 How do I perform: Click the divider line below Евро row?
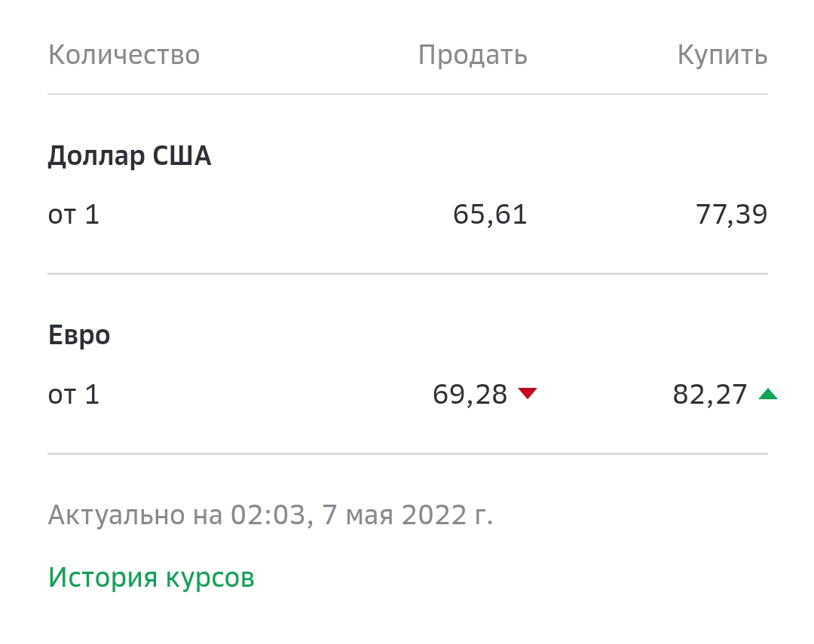(x=408, y=453)
